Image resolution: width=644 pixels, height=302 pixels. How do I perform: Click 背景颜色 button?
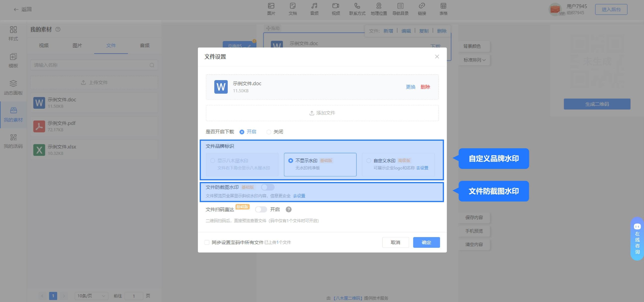474,46
